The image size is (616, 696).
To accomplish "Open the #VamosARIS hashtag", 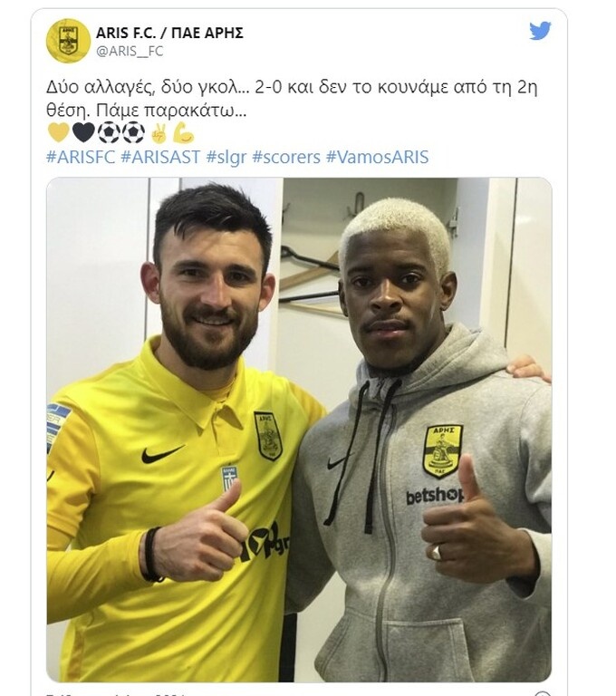I will pos(377,157).
